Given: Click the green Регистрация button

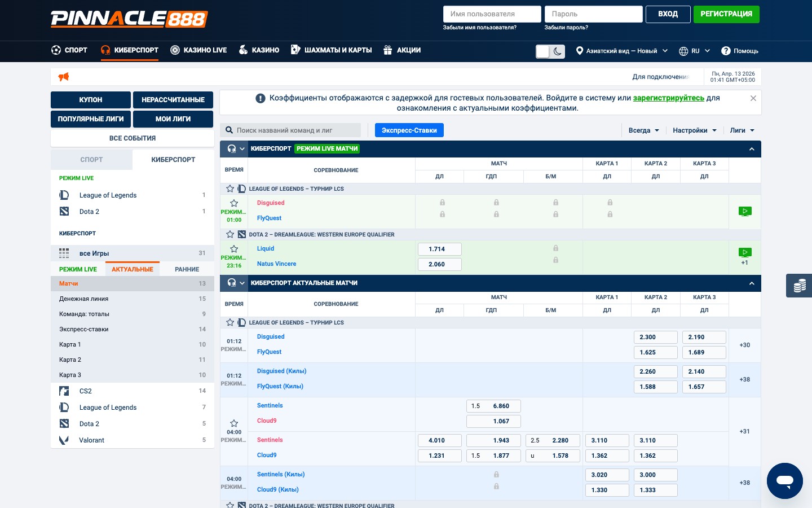Looking at the screenshot, I should (726, 14).
